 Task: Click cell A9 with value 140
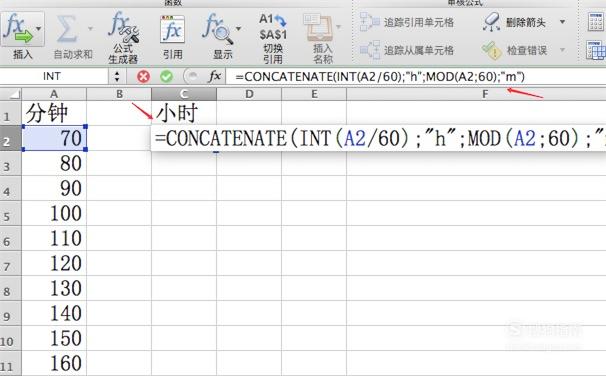54,313
